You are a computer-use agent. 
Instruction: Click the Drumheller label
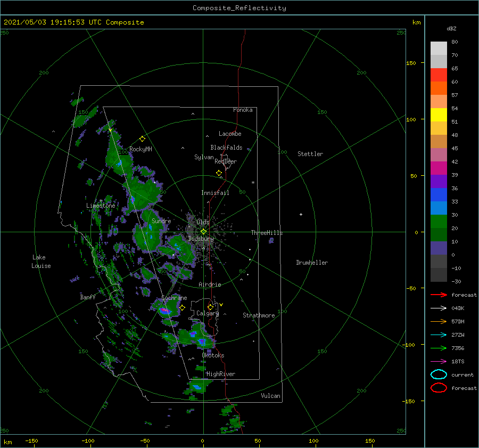[x=312, y=263]
